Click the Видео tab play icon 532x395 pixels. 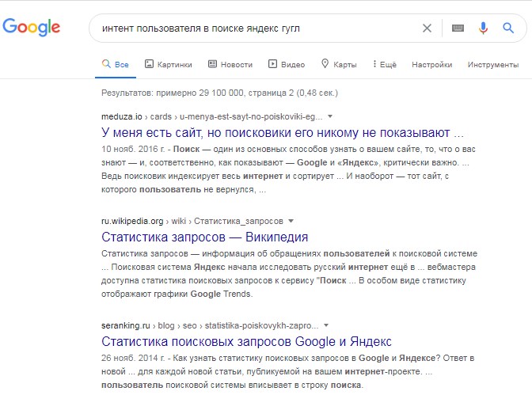[x=272, y=64]
